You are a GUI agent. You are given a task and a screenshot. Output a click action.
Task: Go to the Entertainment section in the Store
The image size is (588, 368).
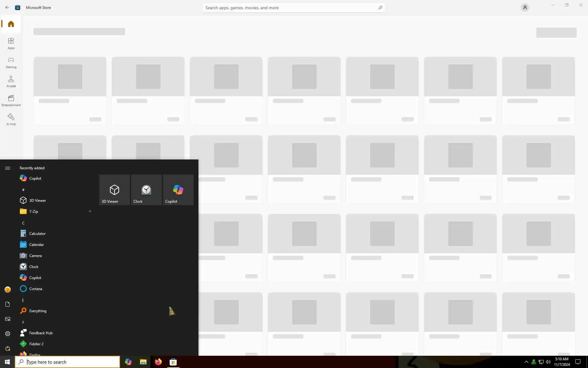(x=11, y=101)
